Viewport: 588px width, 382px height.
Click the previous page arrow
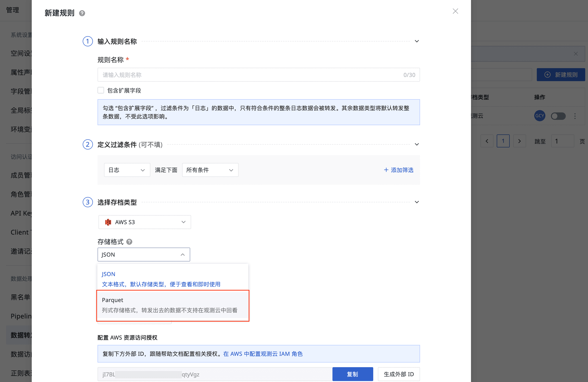pos(487,141)
